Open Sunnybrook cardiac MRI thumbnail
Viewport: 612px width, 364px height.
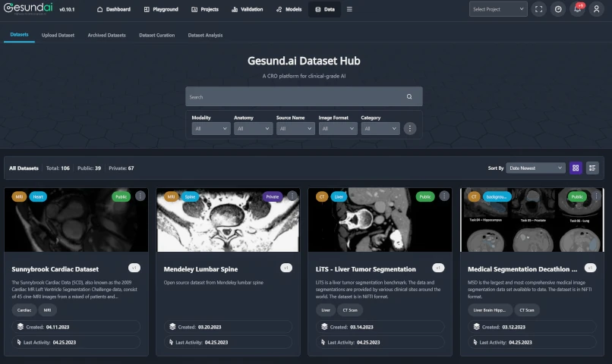tap(76, 220)
